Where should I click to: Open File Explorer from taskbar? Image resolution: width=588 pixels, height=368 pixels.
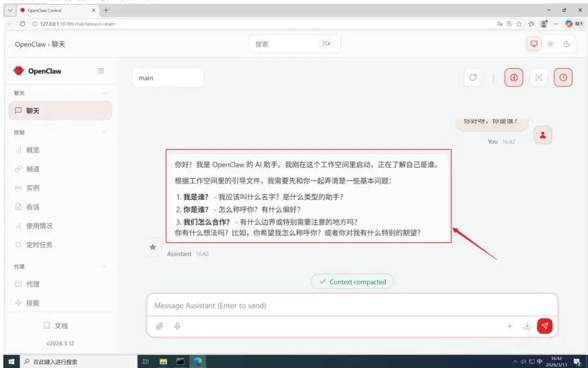[x=163, y=361]
